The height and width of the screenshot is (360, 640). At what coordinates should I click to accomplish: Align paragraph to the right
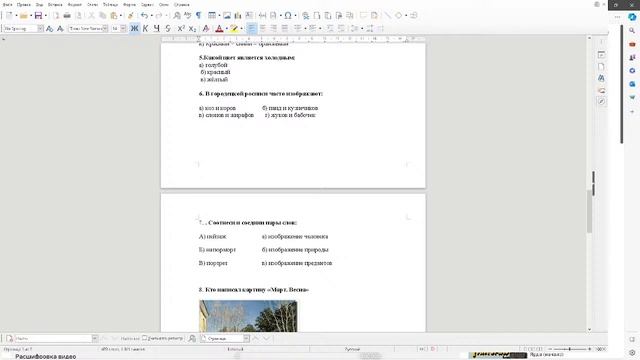coord(273,28)
